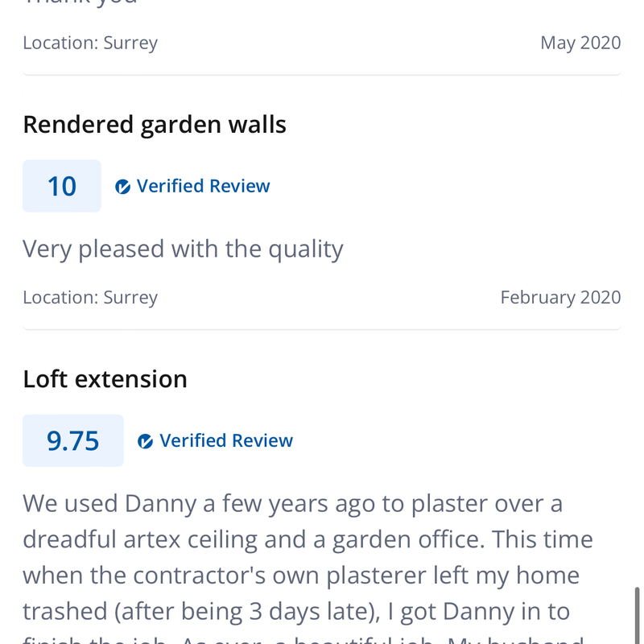Tap the 10 rating score badge
Image resolution: width=644 pixels, height=644 pixels.
pos(62,187)
